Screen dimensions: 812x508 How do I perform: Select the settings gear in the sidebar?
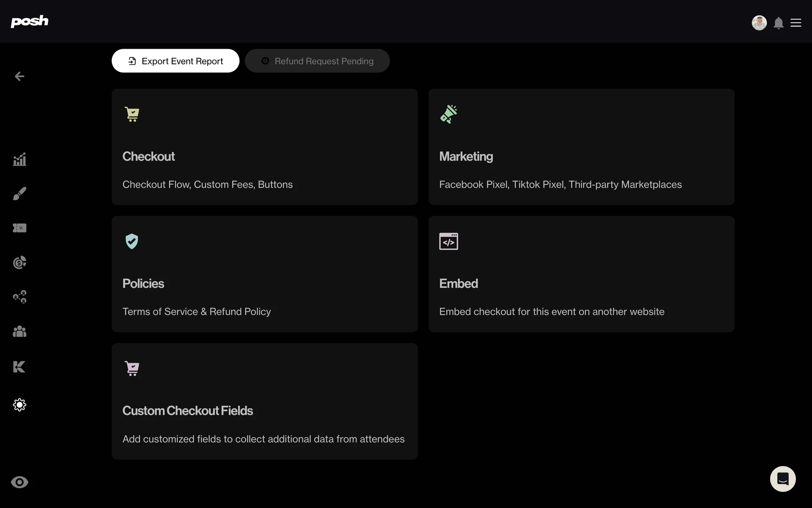[19, 405]
